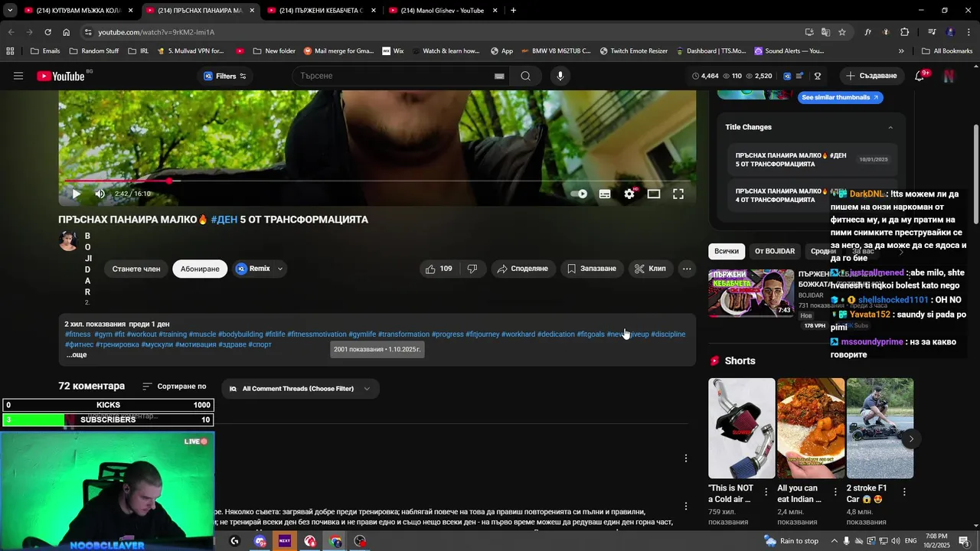Click the Абониране subscribed button
Screen dimensions: 980x551
(x=200, y=269)
